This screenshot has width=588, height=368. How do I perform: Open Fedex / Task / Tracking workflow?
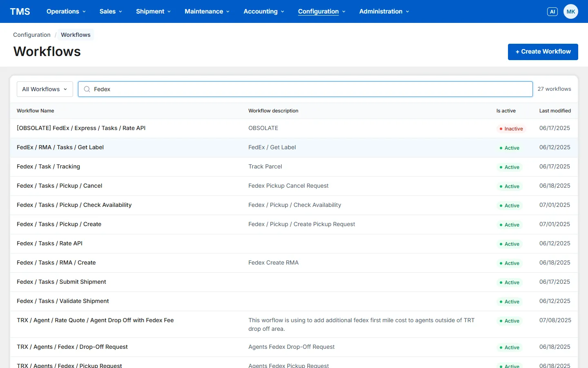click(x=48, y=166)
